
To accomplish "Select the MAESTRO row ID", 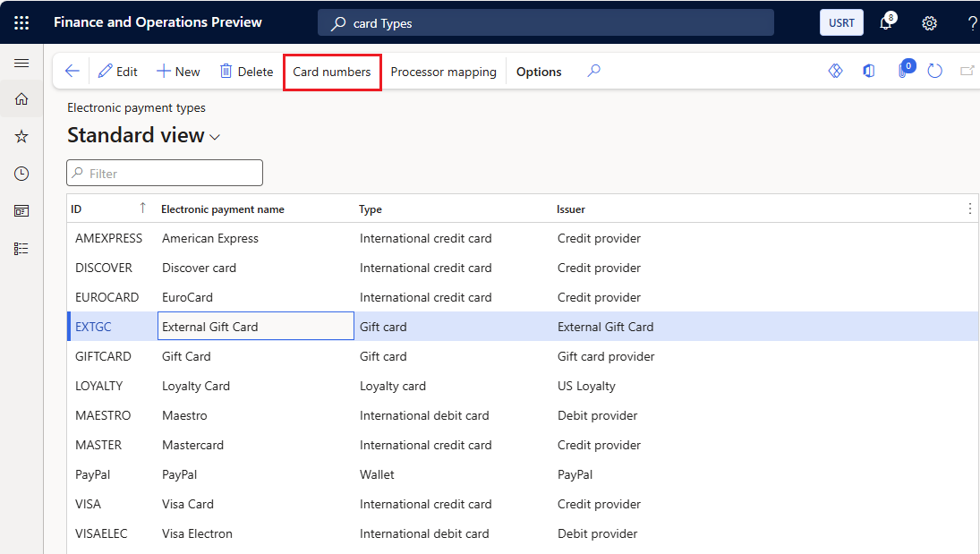I will (x=103, y=415).
